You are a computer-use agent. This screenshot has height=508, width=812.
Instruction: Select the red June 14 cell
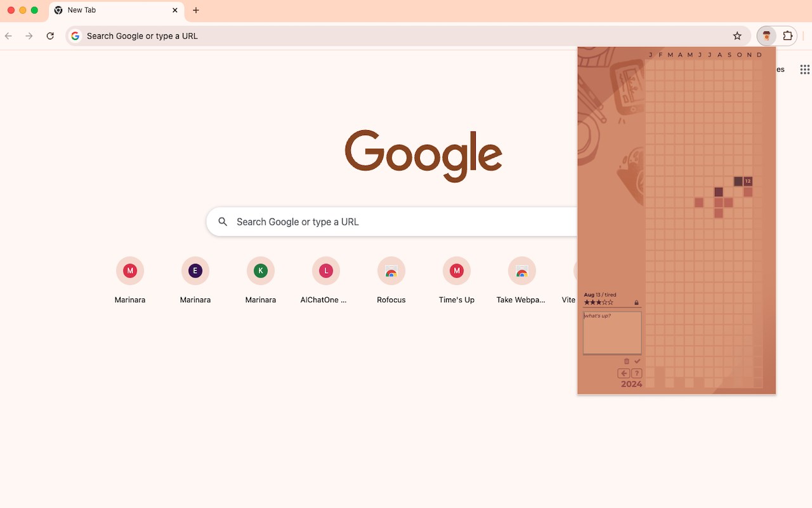coord(699,203)
